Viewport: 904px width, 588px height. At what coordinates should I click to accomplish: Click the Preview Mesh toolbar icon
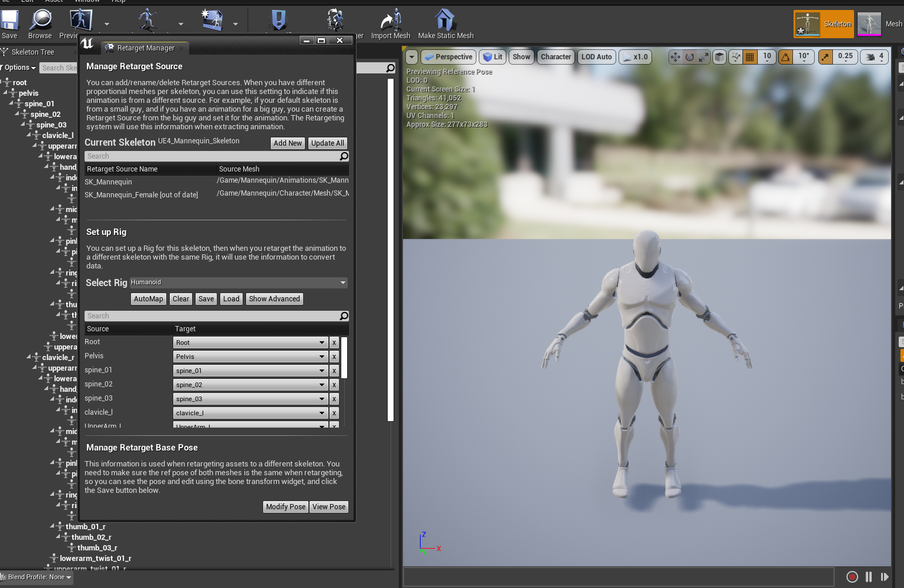tap(81, 21)
